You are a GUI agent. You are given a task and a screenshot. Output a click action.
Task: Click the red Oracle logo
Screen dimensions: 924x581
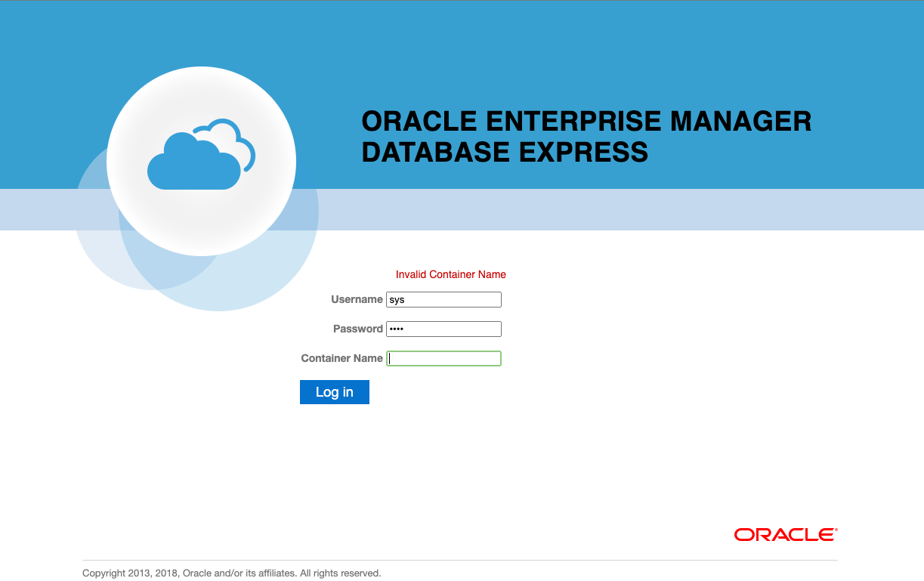(x=786, y=535)
